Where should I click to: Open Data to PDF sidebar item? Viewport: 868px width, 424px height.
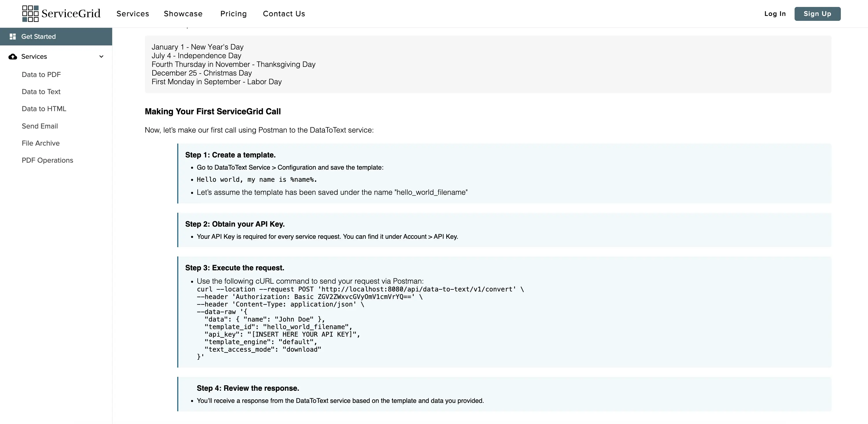click(x=41, y=75)
